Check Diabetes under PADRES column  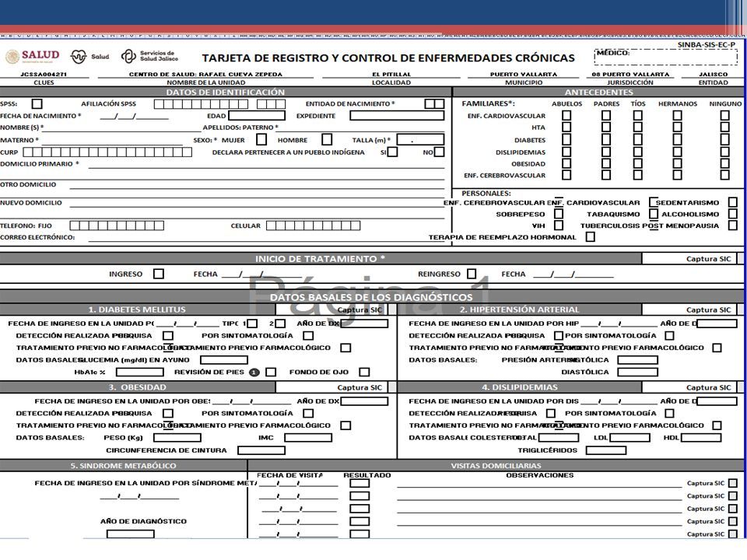[606, 139]
